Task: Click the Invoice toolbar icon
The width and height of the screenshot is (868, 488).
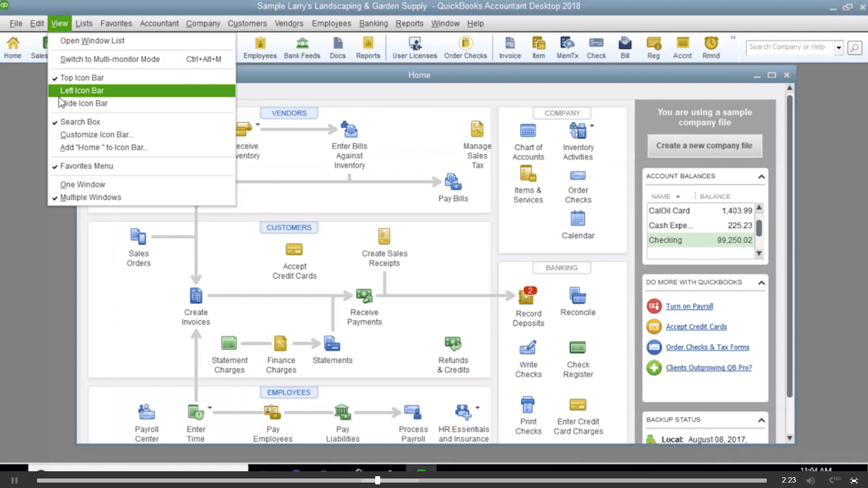Action: pos(509,47)
